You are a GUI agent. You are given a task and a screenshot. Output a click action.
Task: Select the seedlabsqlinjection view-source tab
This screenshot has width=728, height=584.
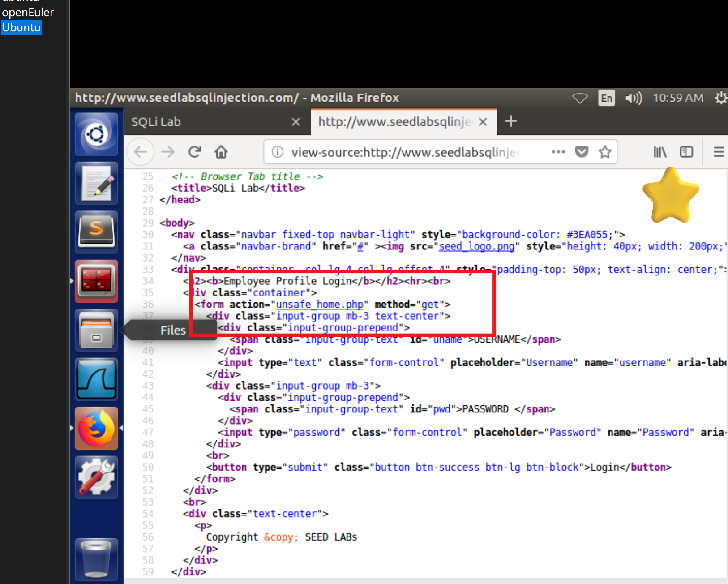tap(404, 122)
